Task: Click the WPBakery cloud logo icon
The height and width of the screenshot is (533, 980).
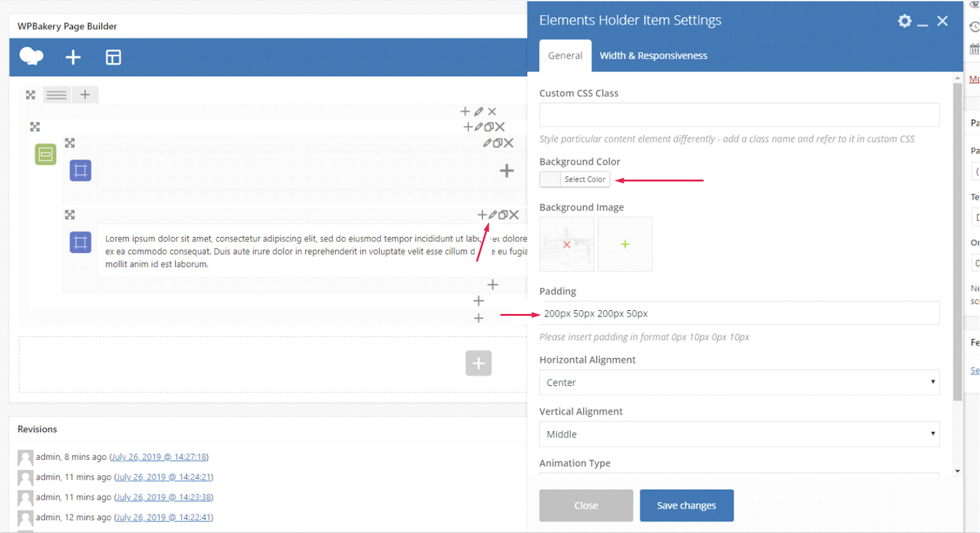Action: 31,57
